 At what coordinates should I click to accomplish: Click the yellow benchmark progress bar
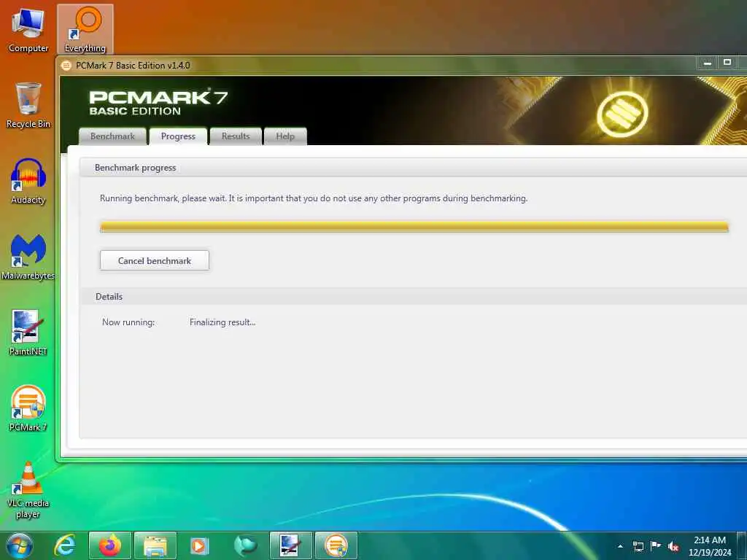[x=414, y=227]
